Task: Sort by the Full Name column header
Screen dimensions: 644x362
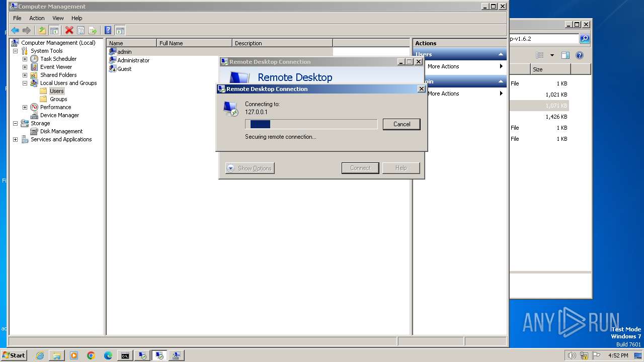Action: tap(195, 43)
